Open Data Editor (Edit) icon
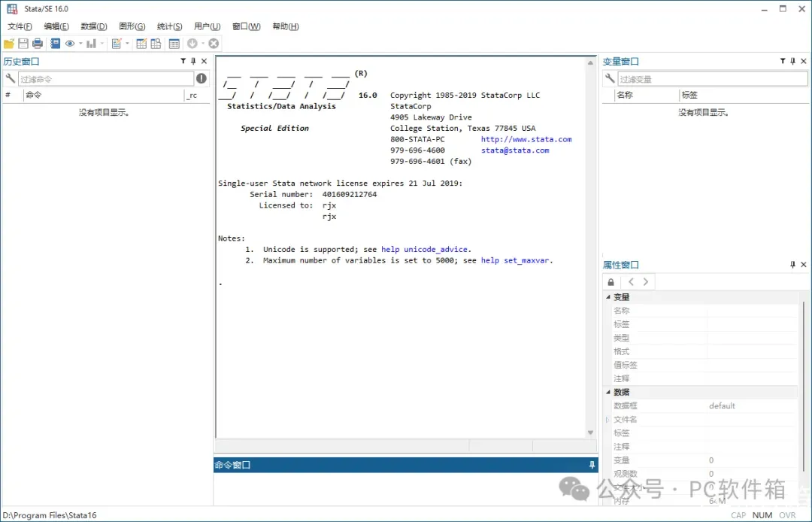 point(141,44)
